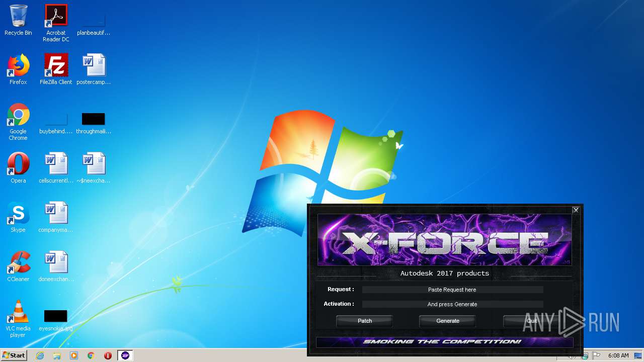
Task: Open the Start menu
Action: coord(14,355)
